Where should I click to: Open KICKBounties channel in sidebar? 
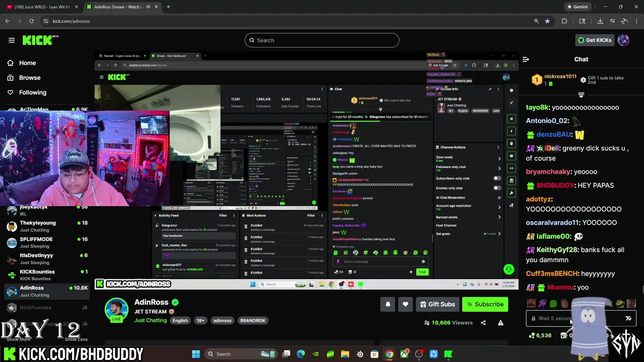[x=46, y=275]
